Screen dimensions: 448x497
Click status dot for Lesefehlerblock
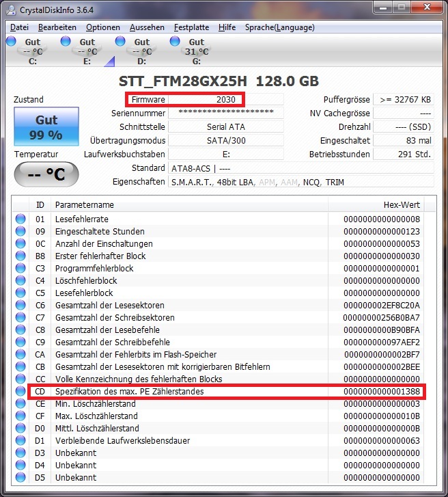point(20,293)
